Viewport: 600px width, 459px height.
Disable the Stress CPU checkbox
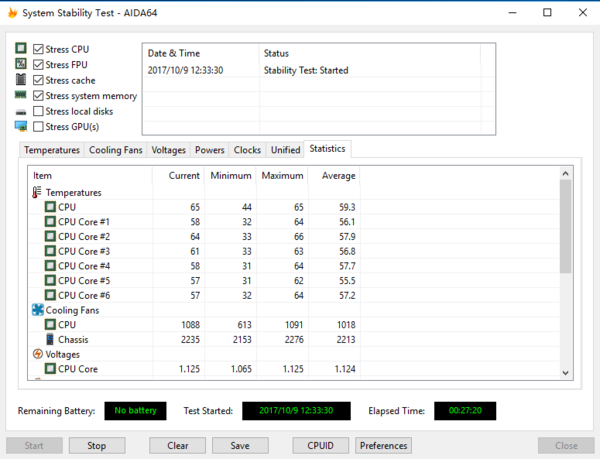pyautogui.click(x=38, y=49)
